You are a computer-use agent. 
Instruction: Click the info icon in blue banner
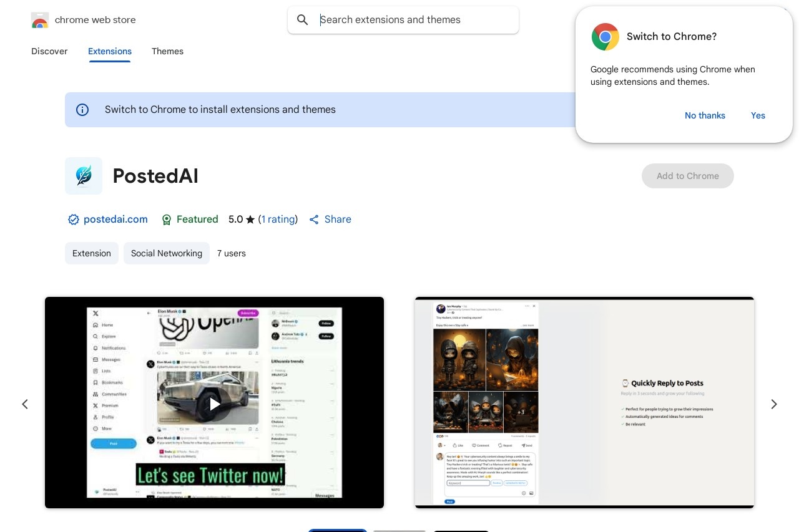pos(82,110)
